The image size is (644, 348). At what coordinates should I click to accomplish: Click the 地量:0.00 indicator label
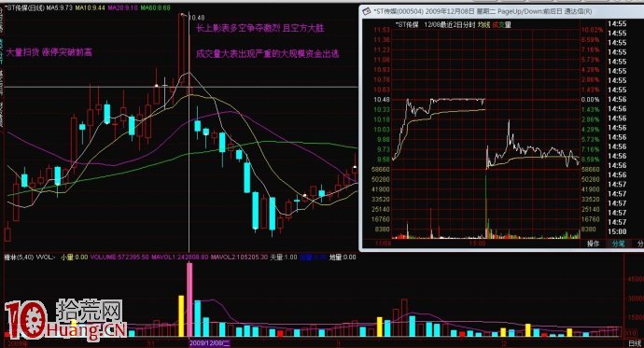click(x=343, y=258)
